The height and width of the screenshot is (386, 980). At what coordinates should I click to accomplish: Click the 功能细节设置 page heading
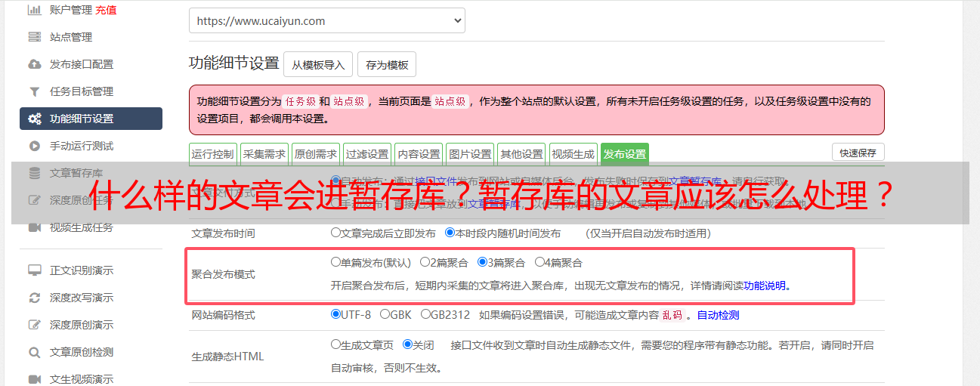pos(233,63)
